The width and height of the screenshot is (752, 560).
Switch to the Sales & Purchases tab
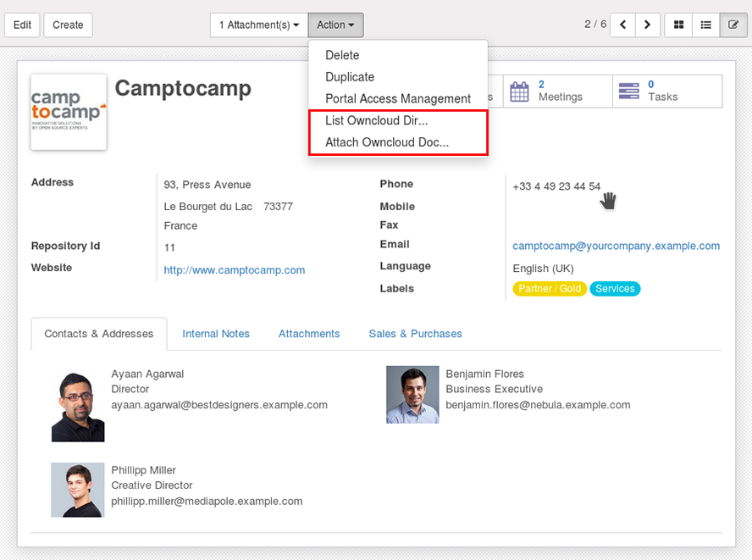pyautogui.click(x=415, y=334)
